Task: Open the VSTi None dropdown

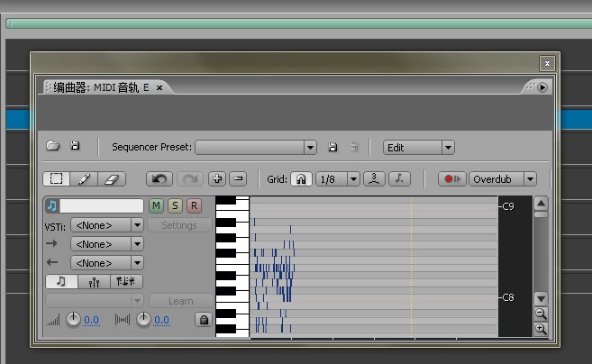Action: (x=107, y=225)
